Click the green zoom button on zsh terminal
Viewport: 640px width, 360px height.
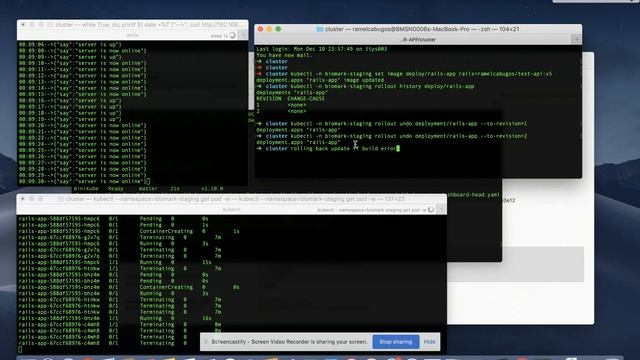[x=278, y=29]
